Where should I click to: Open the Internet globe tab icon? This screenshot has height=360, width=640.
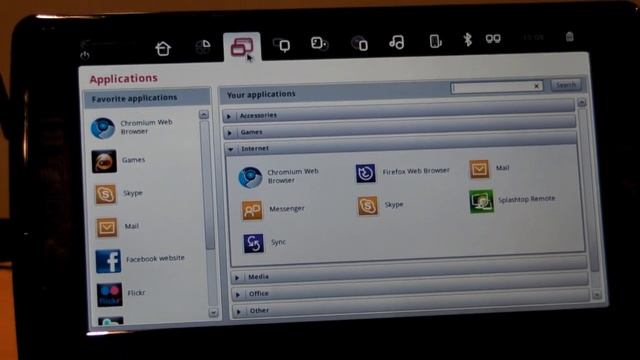pyautogui.click(x=360, y=43)
